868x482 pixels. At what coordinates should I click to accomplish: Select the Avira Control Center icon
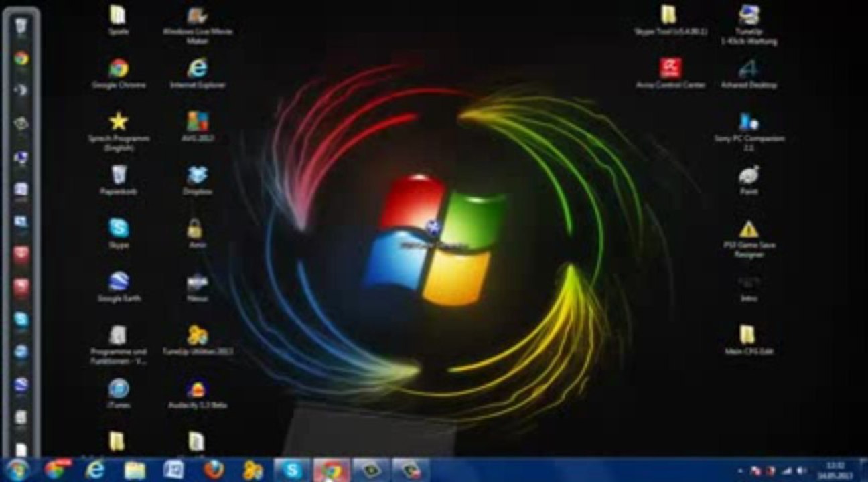tap(670, 72)
